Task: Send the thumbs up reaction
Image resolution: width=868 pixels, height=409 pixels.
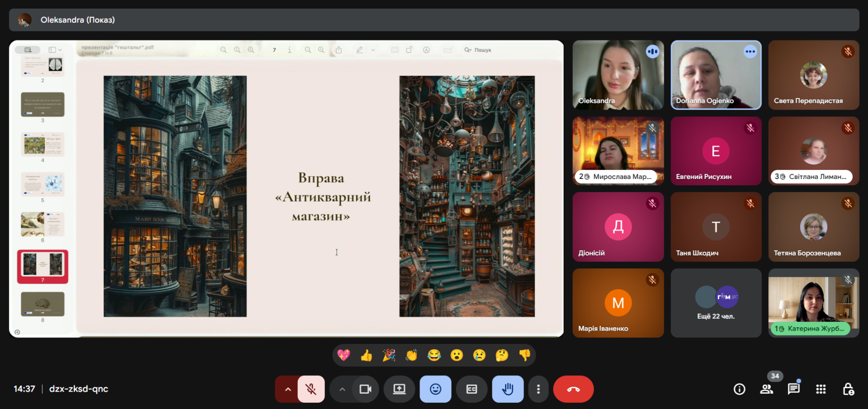Action: [x=367, y=356]
